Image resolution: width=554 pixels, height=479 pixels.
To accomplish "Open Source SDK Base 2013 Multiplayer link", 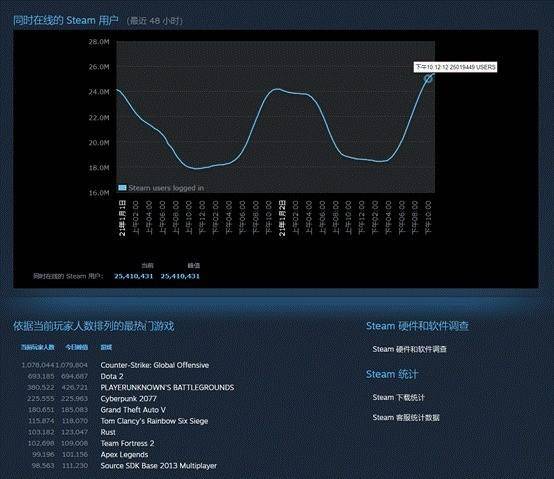I will 158,466.
